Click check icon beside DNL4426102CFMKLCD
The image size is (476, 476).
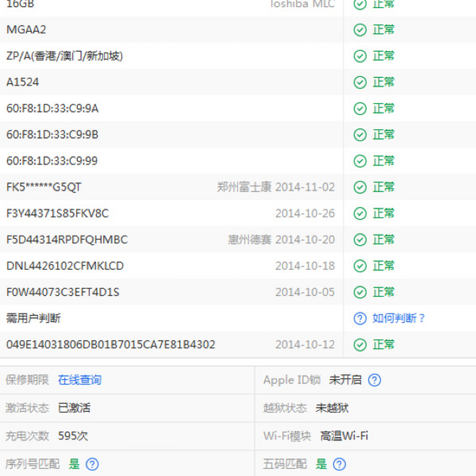coord(360,266)
